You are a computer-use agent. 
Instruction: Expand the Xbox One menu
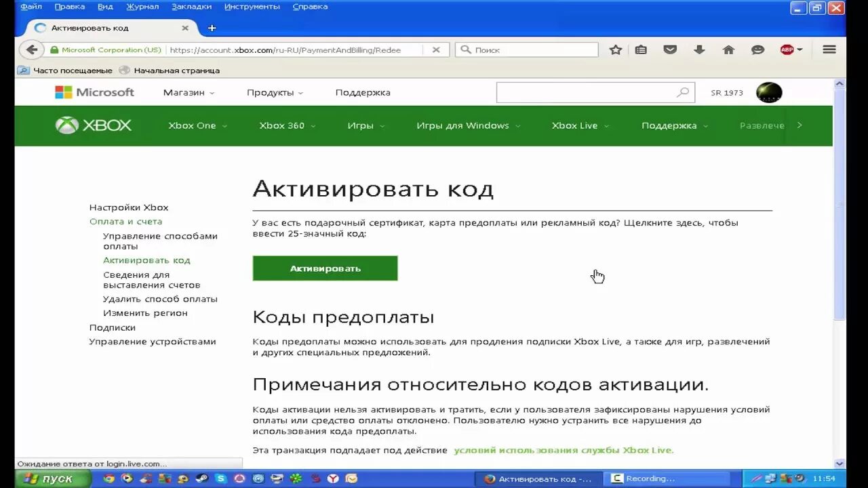pos(197,125)
